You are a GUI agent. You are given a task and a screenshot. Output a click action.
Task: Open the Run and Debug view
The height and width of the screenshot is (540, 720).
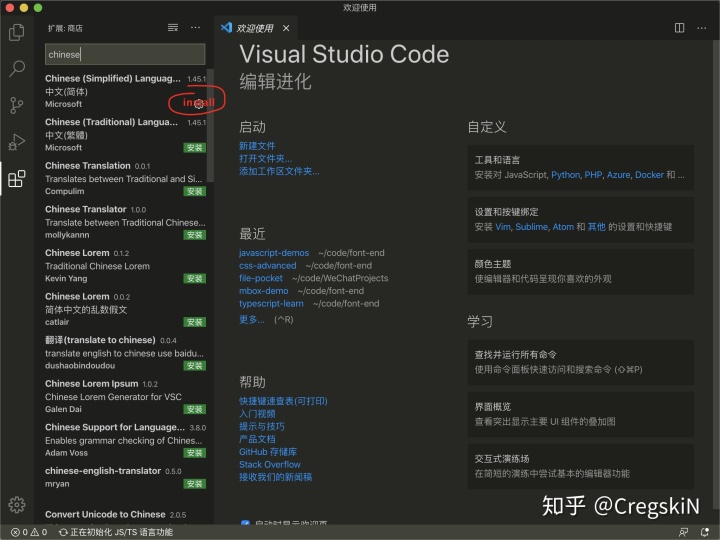[17, 141]
